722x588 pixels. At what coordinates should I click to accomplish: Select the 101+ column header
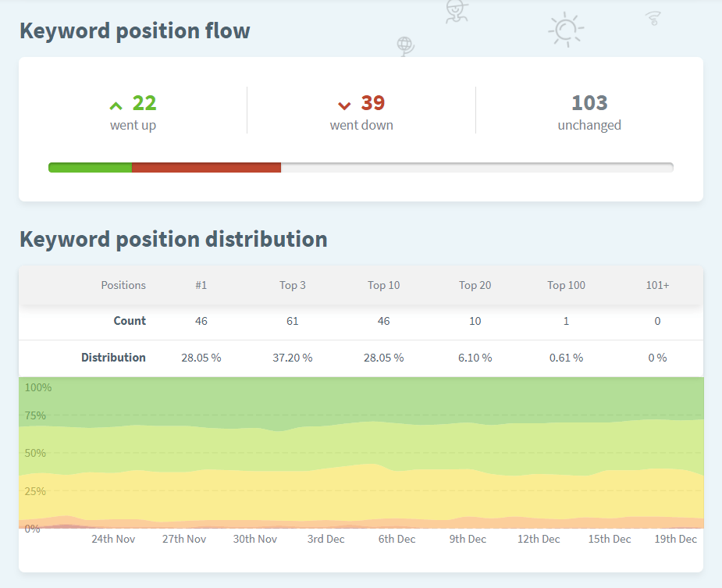pos(657,285)
